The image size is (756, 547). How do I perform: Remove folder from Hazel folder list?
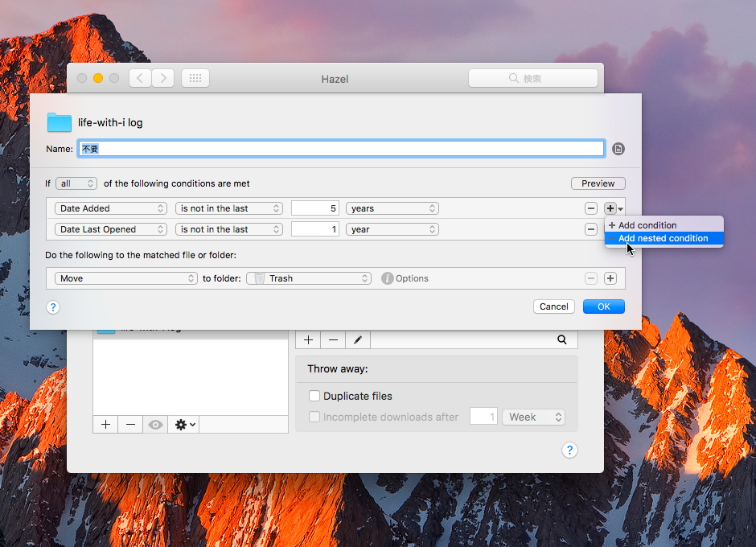pos(130,425)
